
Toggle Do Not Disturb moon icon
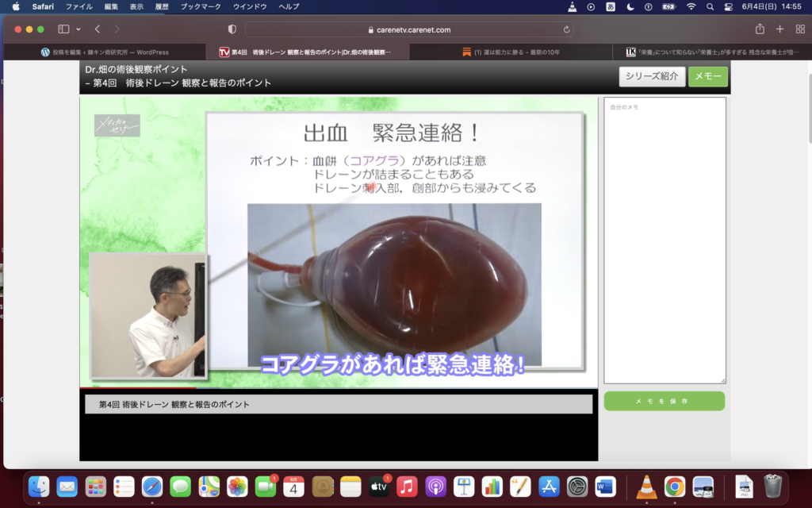[x=630, y=6]
